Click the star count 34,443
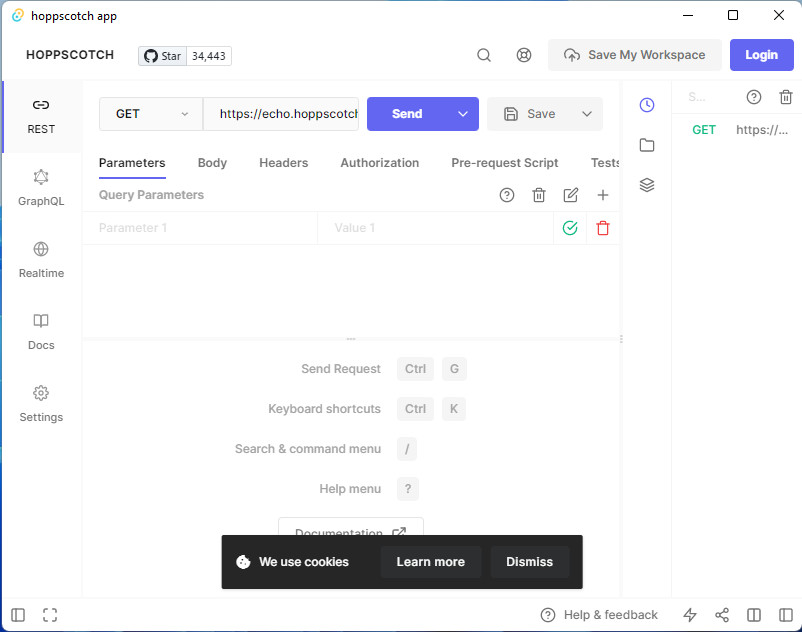Screen dimensions: 802x632 (209, 56)
